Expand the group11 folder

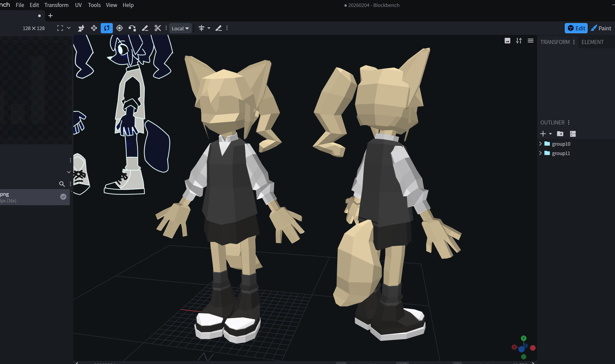541,153
